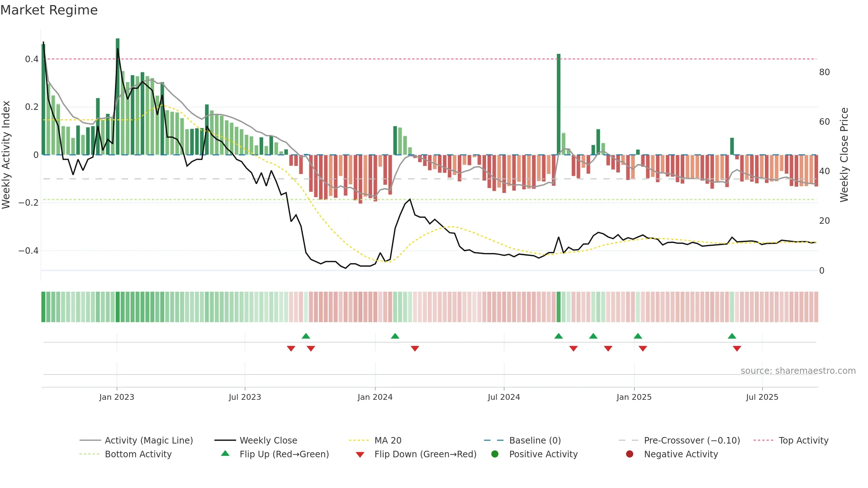Click the Jul 2024 x-axis label

click(504, 397)
